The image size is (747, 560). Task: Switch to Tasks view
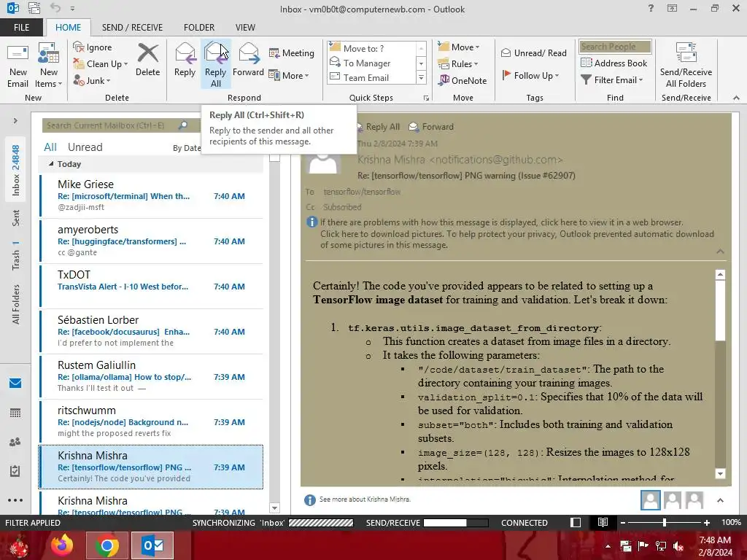pos(15,471)
